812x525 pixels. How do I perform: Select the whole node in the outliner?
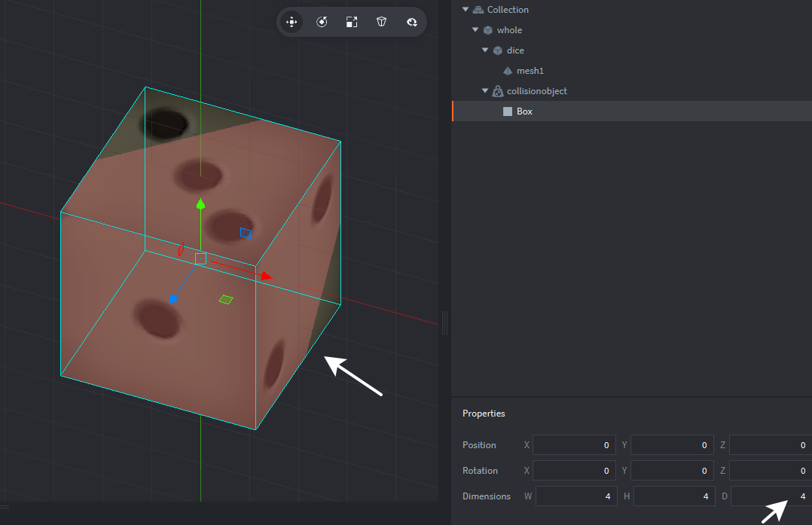tap(509, 29)
